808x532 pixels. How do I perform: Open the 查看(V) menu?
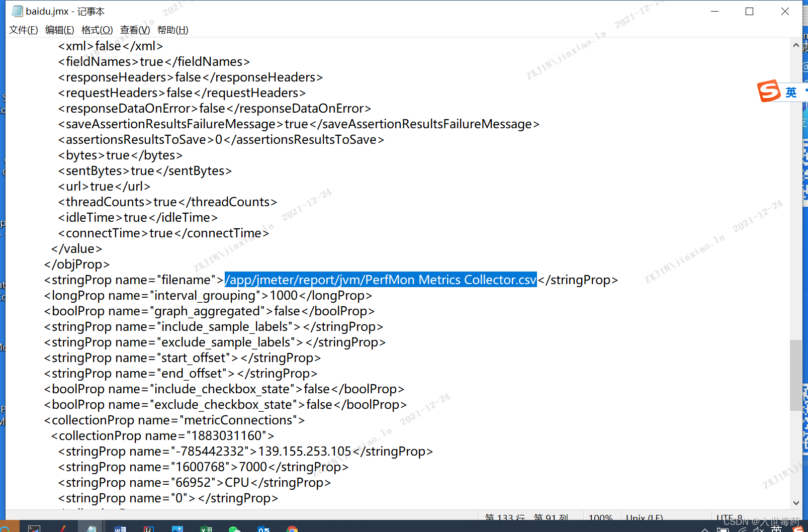(135, 30)
